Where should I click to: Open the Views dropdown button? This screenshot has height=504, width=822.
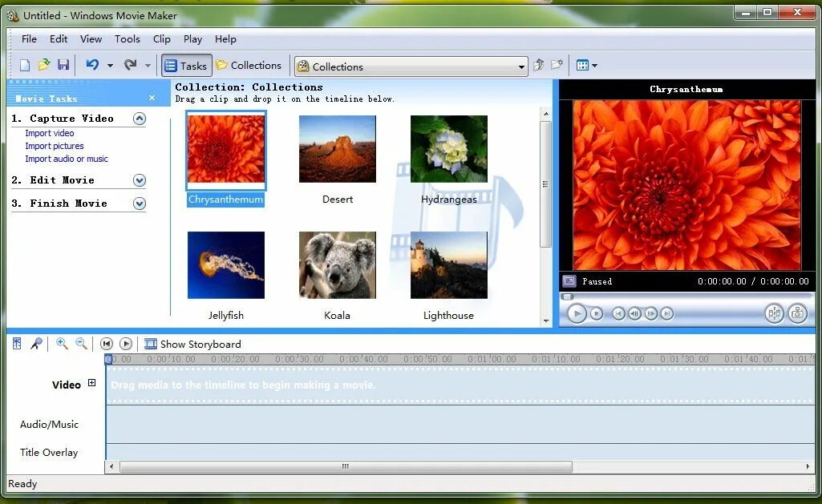(x=586, y=66)
